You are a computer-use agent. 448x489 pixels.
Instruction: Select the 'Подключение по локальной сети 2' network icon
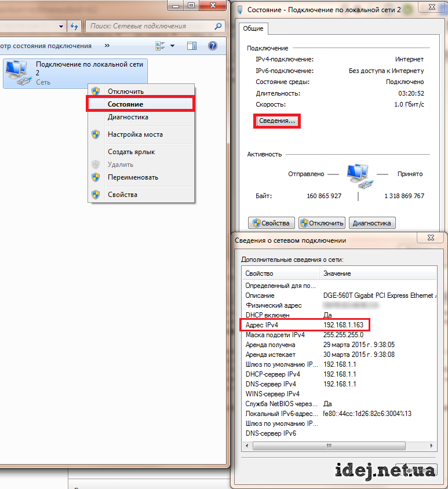[x=75, y=73]
